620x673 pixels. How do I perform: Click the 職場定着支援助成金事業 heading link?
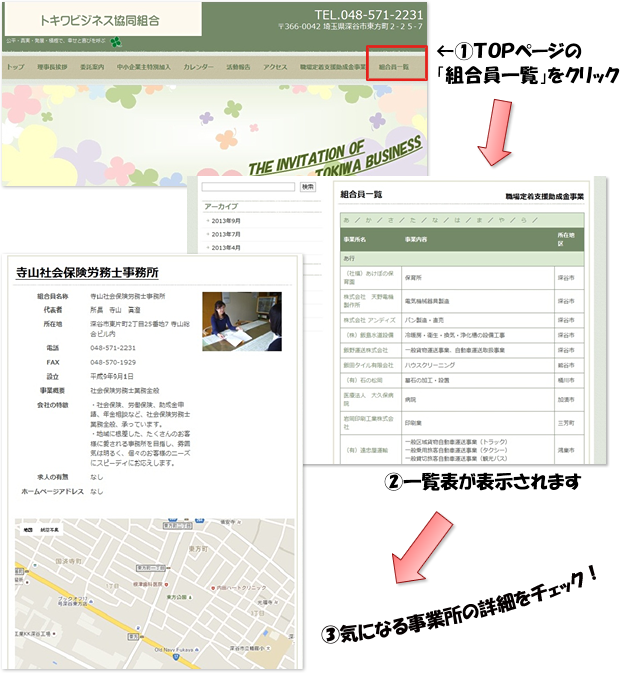click(544, 197)
